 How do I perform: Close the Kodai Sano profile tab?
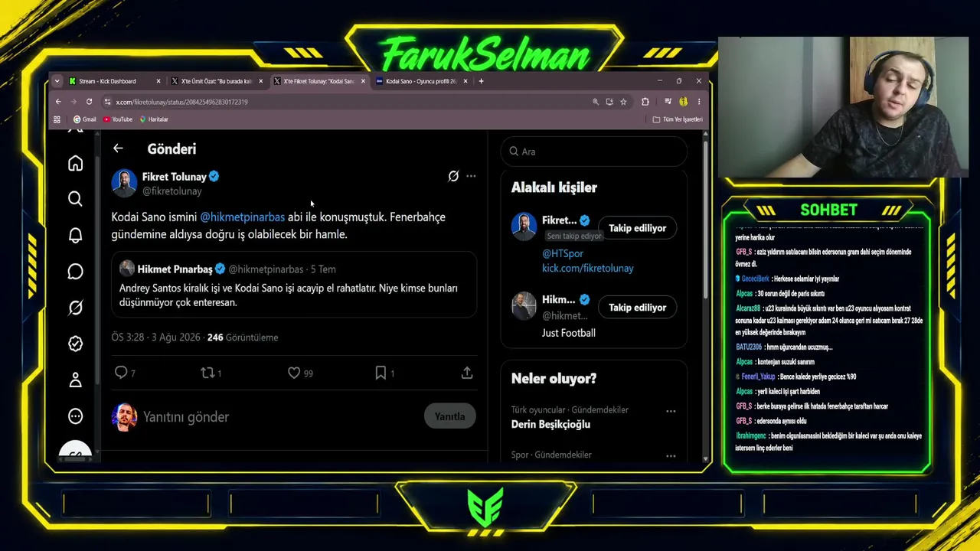465,81
